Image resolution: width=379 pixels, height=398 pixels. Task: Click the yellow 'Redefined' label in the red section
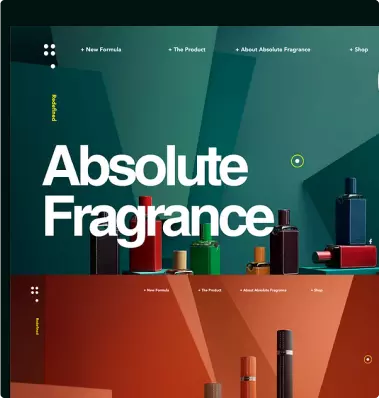[x=37, y=326]
